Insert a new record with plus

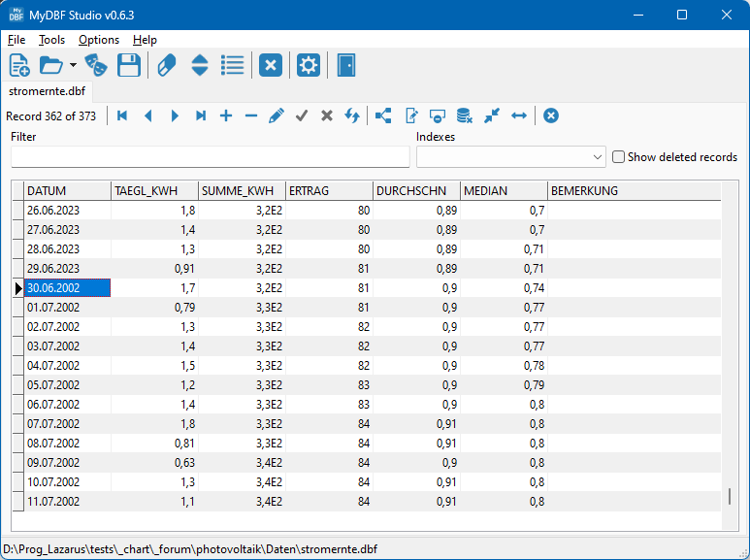point(226,115)
